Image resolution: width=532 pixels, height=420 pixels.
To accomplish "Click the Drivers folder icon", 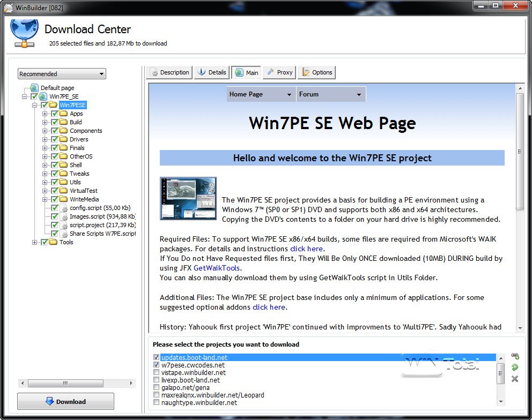I will pos(63,139).
